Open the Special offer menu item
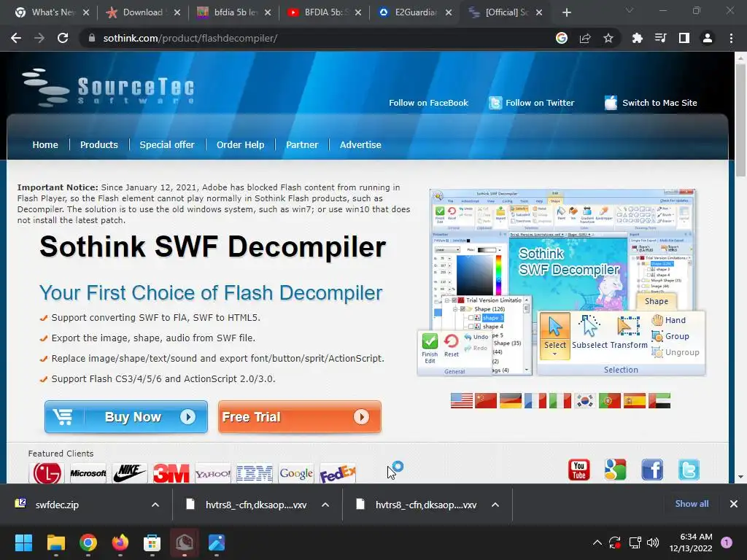The image size is (747, 560). pos(167,145)
